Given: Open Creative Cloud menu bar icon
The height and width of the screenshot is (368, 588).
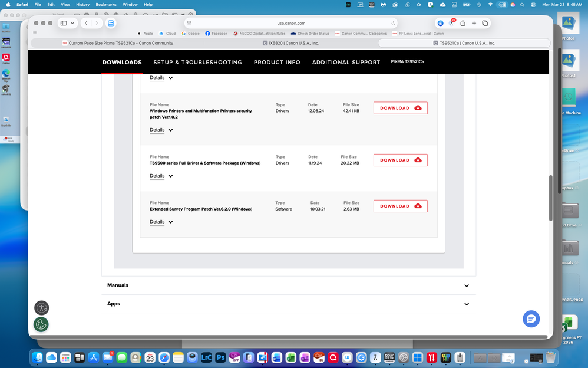Looking at the screenshot, I should (395, 5).
